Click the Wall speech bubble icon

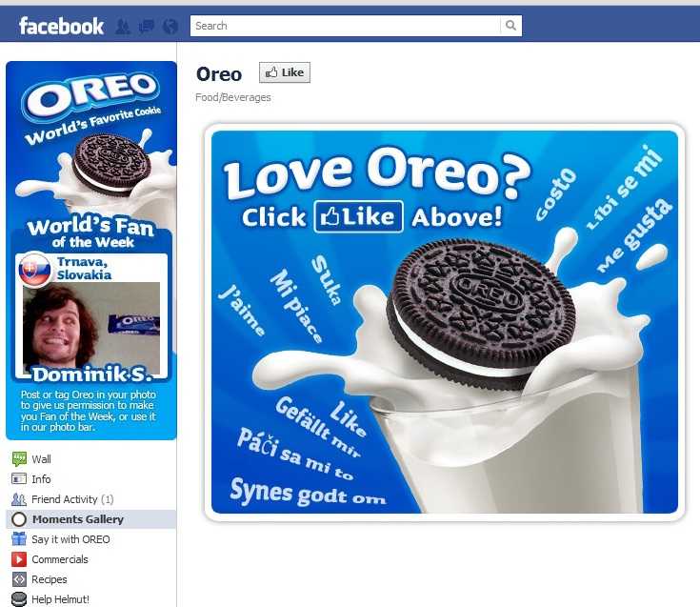pyautogui.click(x=19, y=458)
